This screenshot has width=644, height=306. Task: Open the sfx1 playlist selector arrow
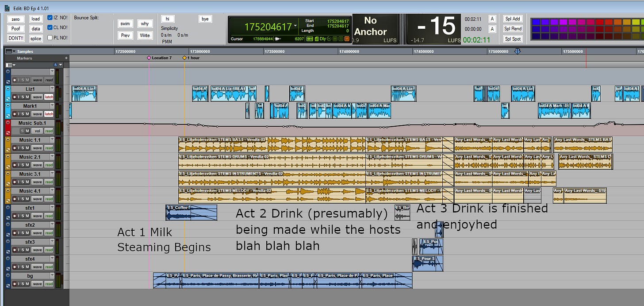(x=52, y=208)
